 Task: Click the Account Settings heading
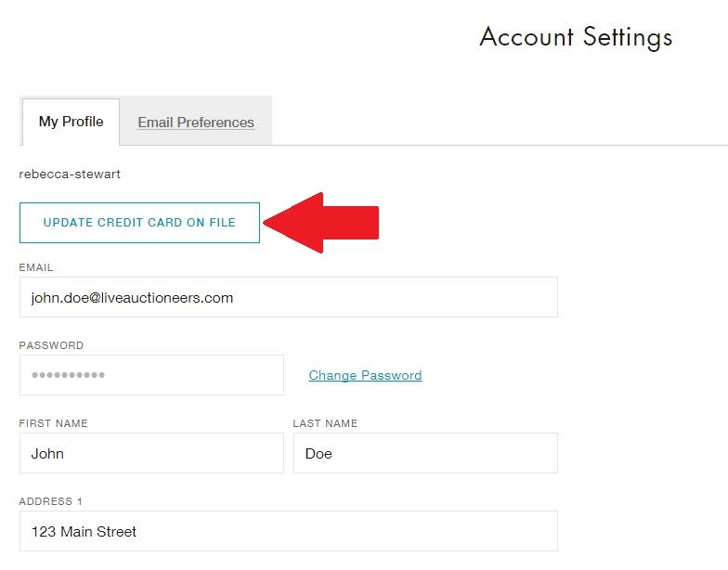(x=576, y=37)
